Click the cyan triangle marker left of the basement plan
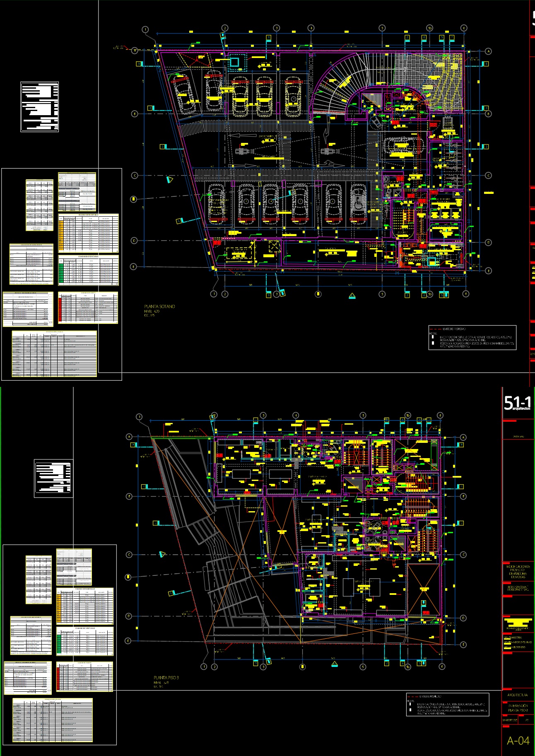Image resolution: width=535 pixels, height=756 pixels. 169,179
